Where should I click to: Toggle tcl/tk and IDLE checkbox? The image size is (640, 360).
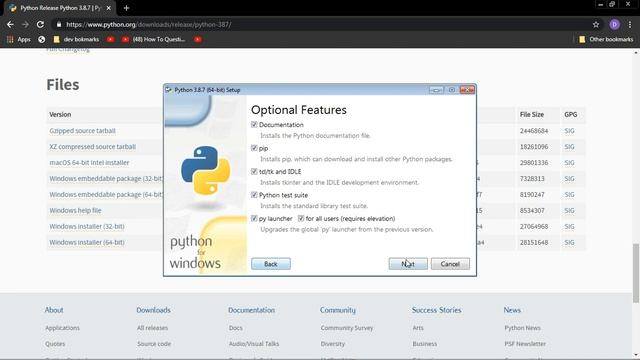tap(254, 171)
